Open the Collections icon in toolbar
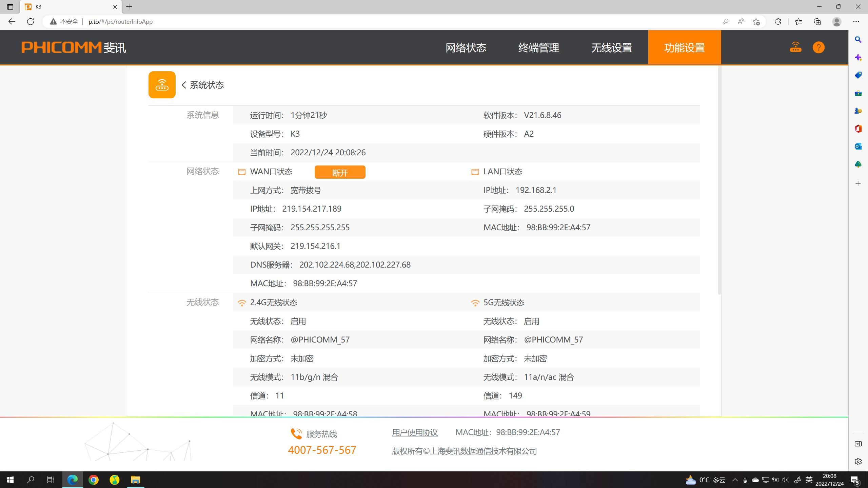 [817, 22]
